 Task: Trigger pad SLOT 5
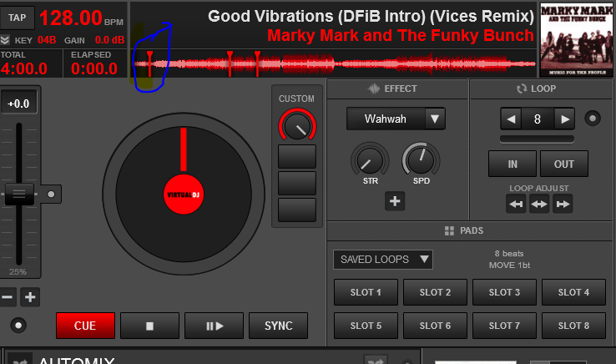pos(366,326)
